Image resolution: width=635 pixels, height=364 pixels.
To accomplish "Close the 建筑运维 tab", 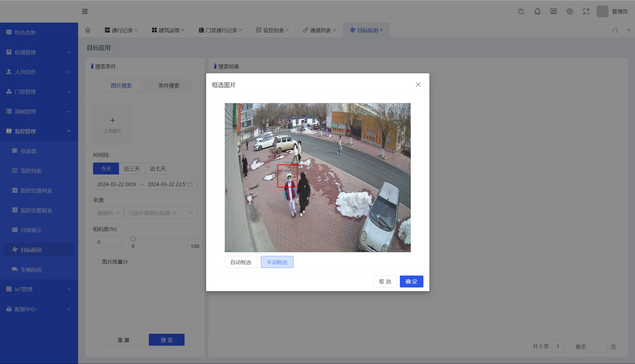I will coord(183,30).
